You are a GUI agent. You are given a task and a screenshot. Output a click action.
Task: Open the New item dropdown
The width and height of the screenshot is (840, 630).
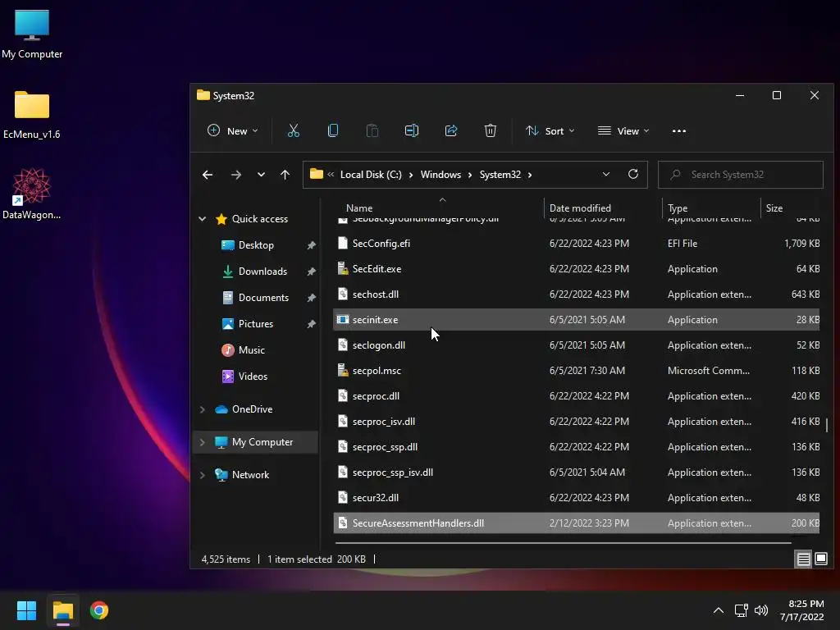[232, 130]
